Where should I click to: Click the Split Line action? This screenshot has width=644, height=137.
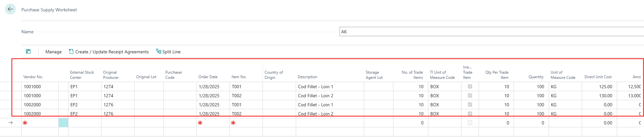171,52
